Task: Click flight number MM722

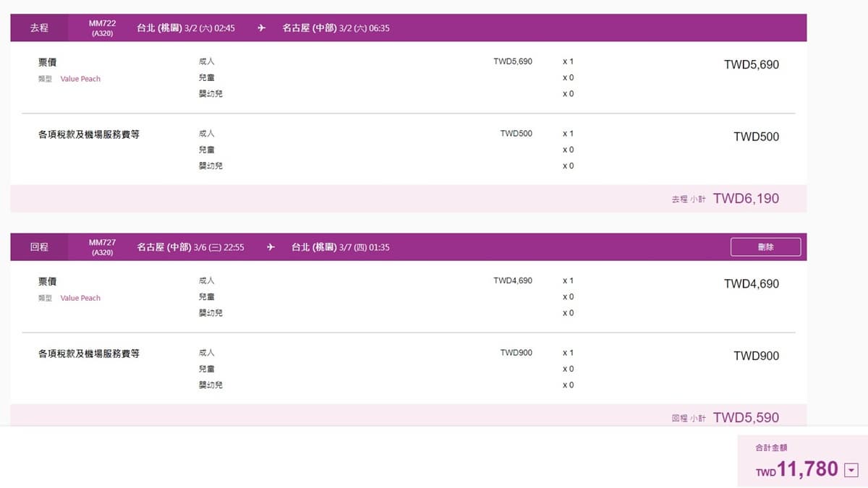Action: coord(102,24)
